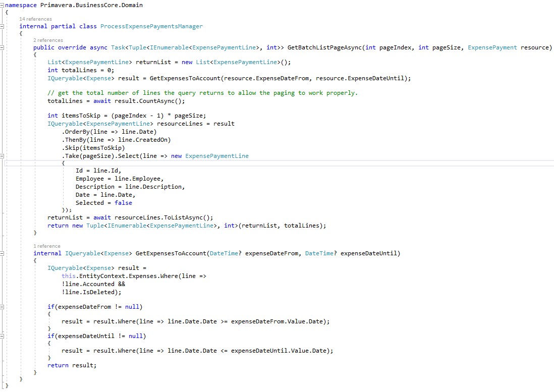554x392 pixels.
Task: Click resourceLines in its IQueryable declaration
Action: click(x=180, y=124)
